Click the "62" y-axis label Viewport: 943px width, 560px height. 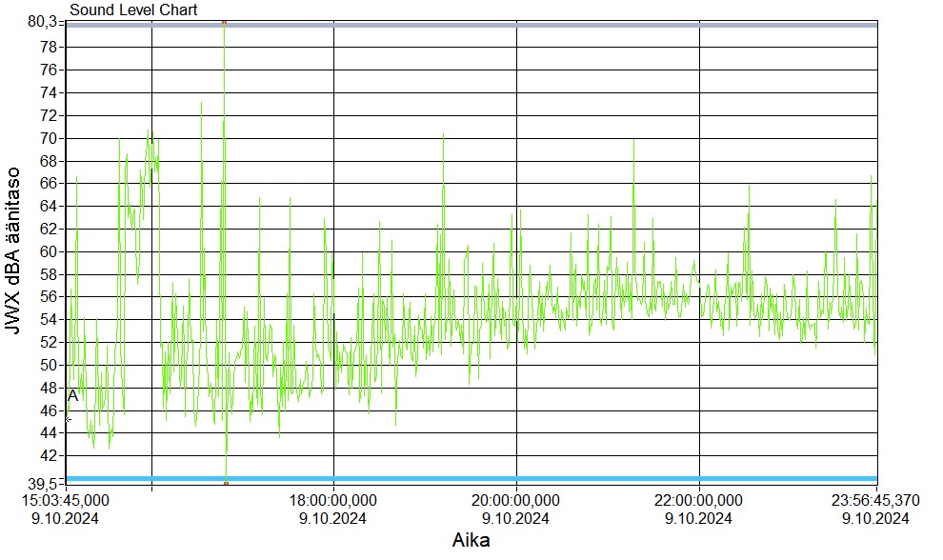pyautogui.click(x=49, y=230)
